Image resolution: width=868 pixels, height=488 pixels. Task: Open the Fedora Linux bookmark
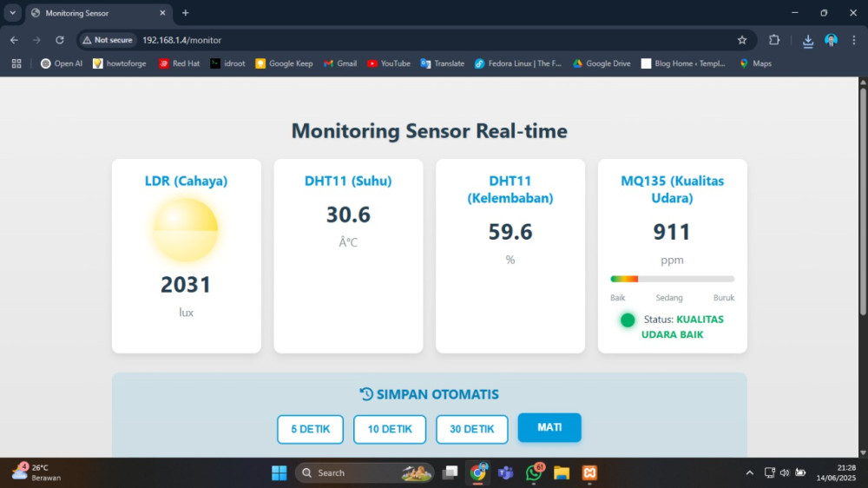click(518, 63)
